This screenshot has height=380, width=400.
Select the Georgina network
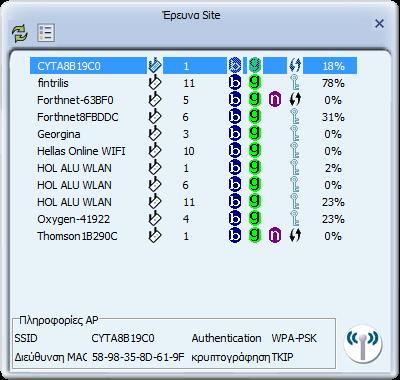(x=193, y=134)
